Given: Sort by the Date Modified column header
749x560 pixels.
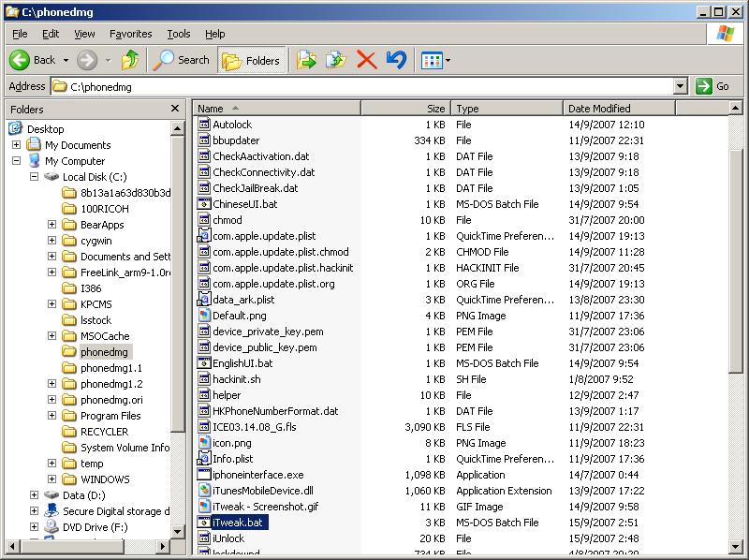Looking at the screenshot, I should click(619, 109).
